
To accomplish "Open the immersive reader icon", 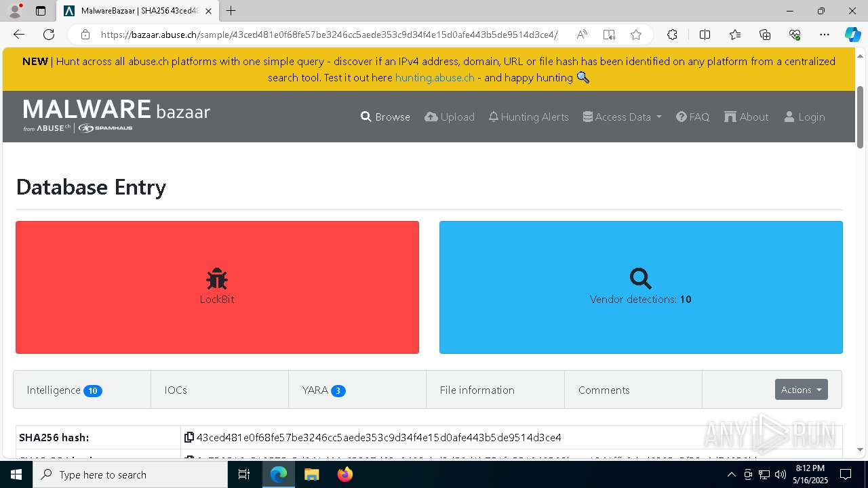I will pyautogui.click(x=609, y=35).
